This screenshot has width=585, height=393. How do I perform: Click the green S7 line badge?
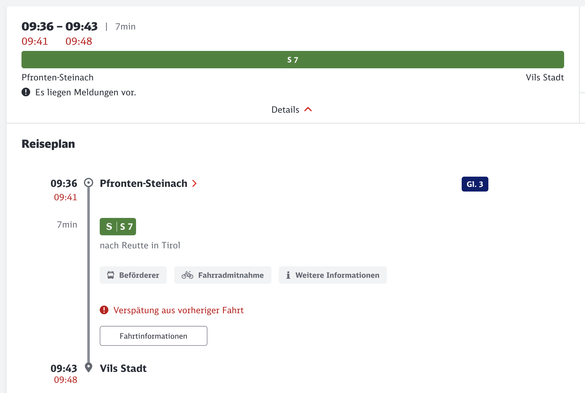118,227
